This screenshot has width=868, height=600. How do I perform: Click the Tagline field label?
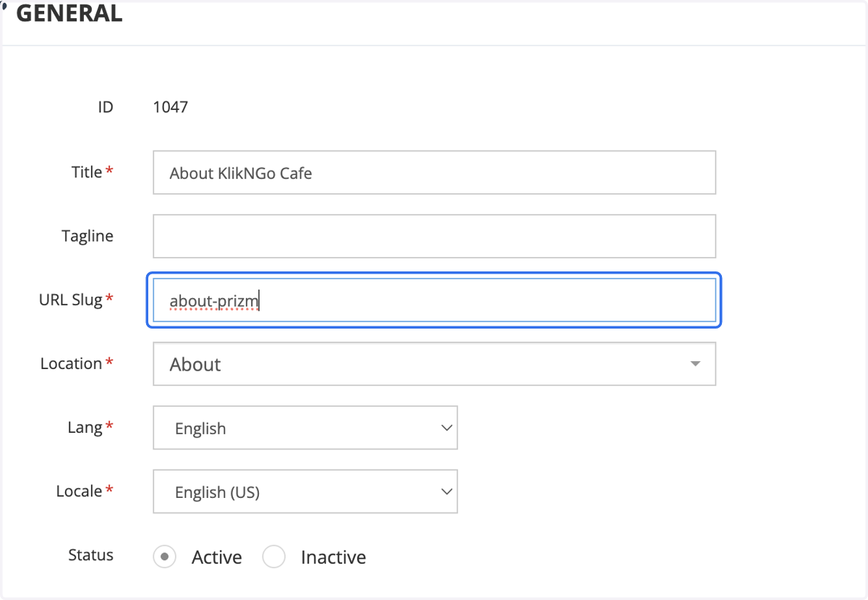pos(88,236)
